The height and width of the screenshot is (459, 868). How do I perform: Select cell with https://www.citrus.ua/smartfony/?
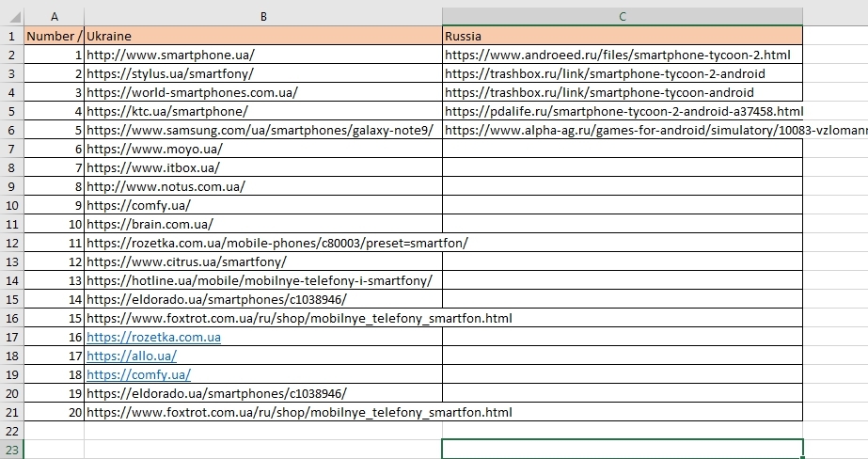pyautogui.click(x=263, y=261)
